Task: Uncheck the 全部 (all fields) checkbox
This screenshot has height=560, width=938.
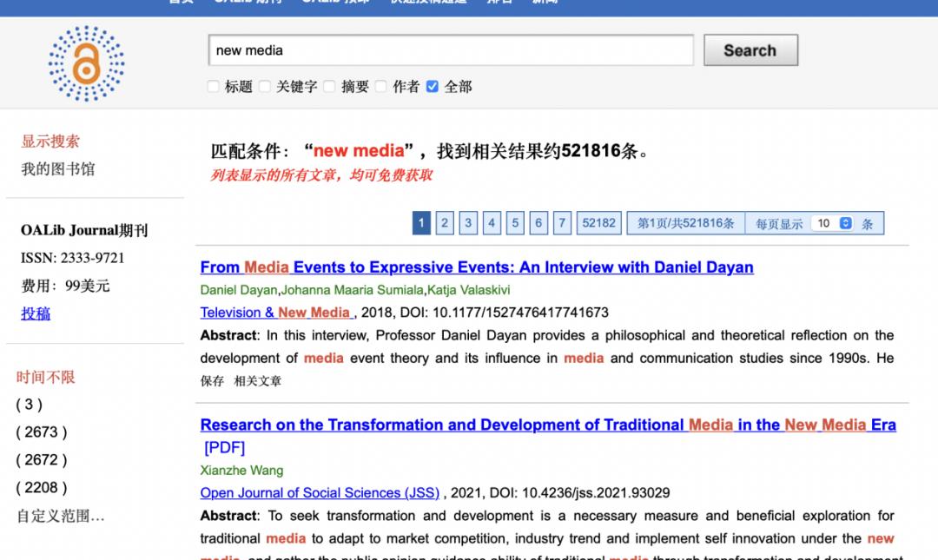Action: 433,87
